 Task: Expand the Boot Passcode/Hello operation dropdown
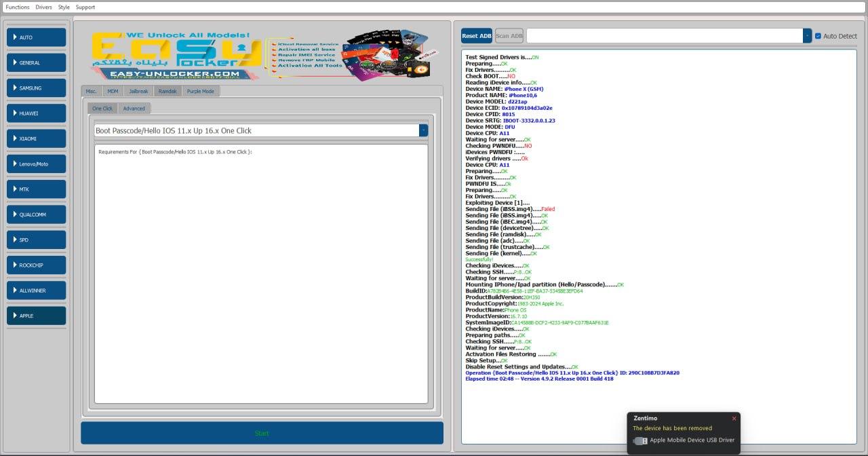pos(423,130)
